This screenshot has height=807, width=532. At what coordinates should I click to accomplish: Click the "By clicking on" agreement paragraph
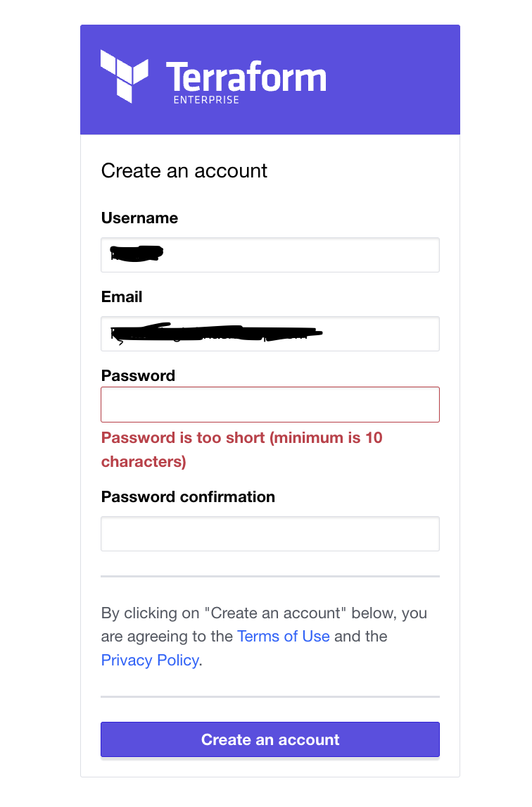(264, 613)
